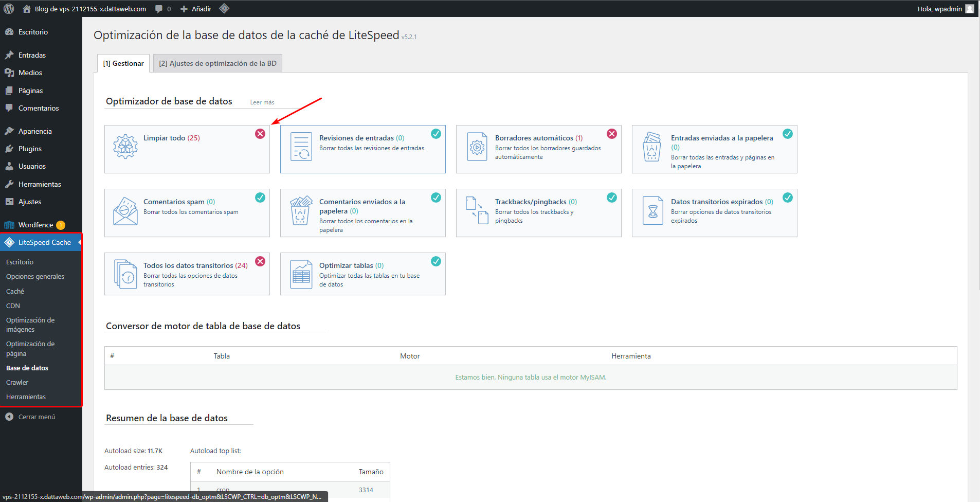The image size is (980, 502).
Task: Click the Revisiones de entradas document icon
Action: tap(301, 147)
